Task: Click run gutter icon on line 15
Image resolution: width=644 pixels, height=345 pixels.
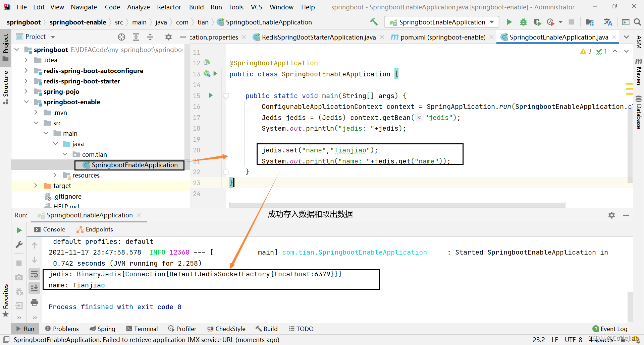Action: point(211,95)
